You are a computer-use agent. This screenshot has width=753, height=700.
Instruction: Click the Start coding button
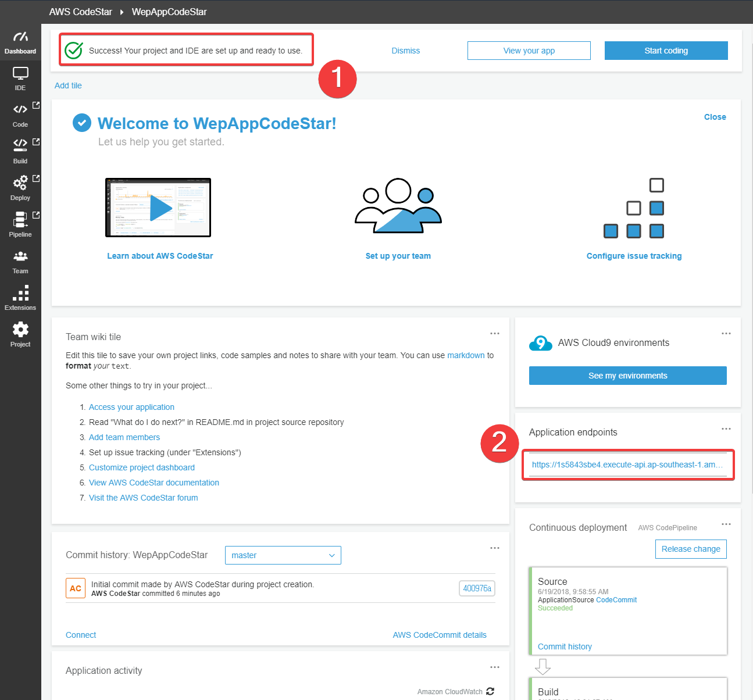pyautogui.click(x=666, y=51)
